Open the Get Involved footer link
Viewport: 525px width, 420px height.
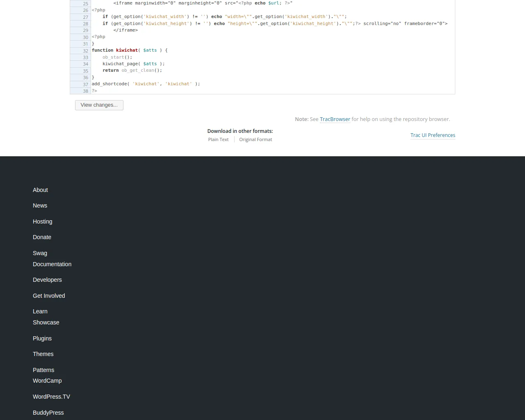(x=49, y=296)
